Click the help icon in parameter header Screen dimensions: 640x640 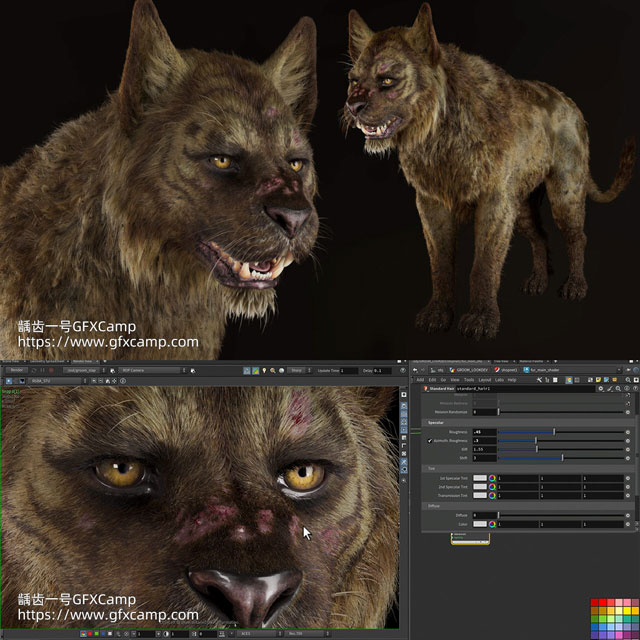636,389
